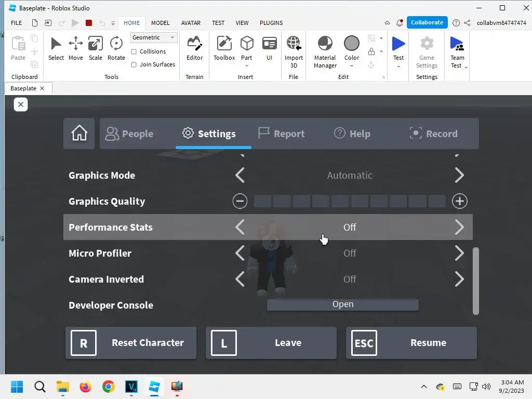Switch to the TEST ribbon tab

218,23
